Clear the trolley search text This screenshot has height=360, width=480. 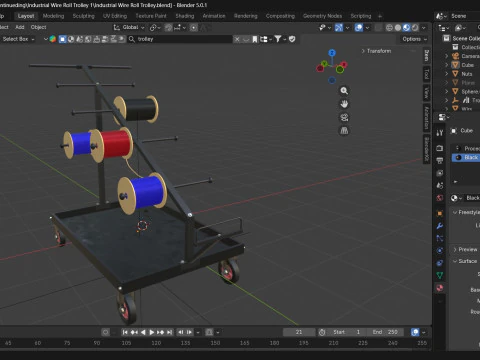(x=237, y=39)
